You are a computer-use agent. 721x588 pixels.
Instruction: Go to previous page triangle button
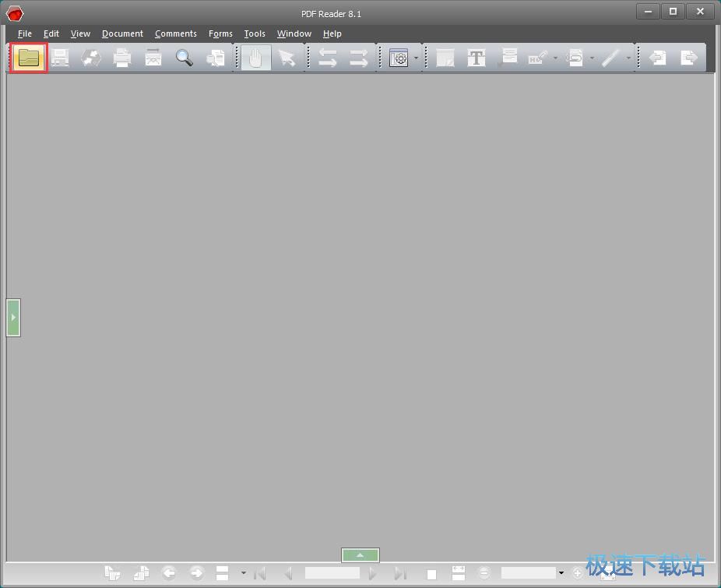[289, 573]
